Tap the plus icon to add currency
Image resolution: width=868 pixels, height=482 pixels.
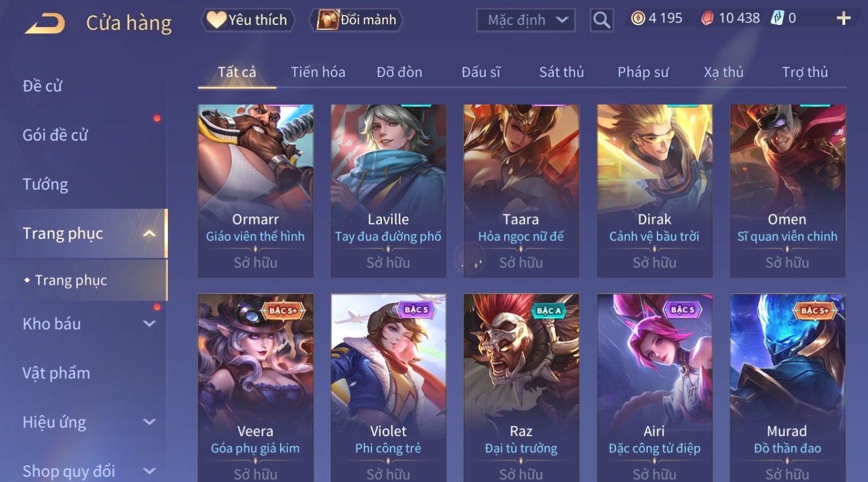[x=843, y=18]
